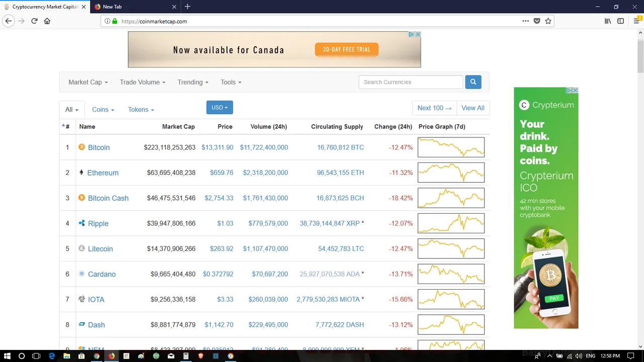This screenshot has height=362, width=644.
Task: Open the Firefox hamburger menu
Action: pos(636,21)
